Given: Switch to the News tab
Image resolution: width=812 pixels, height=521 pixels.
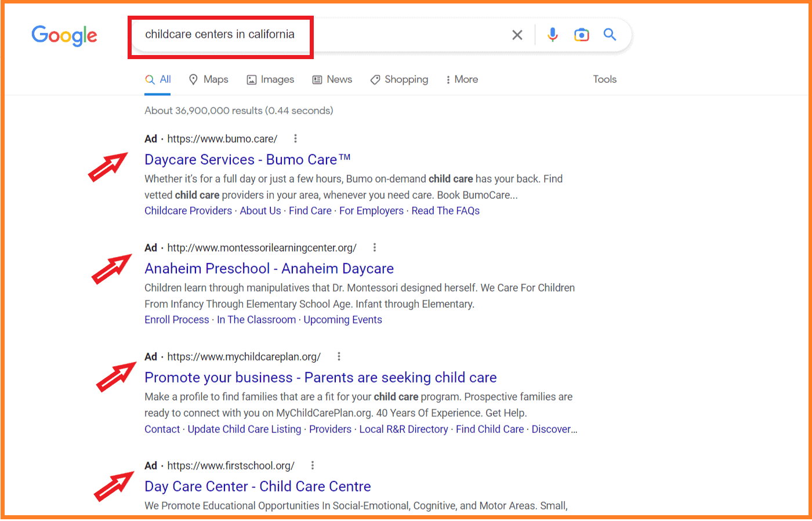Looking at the screenshot, I should pos(332,79).
